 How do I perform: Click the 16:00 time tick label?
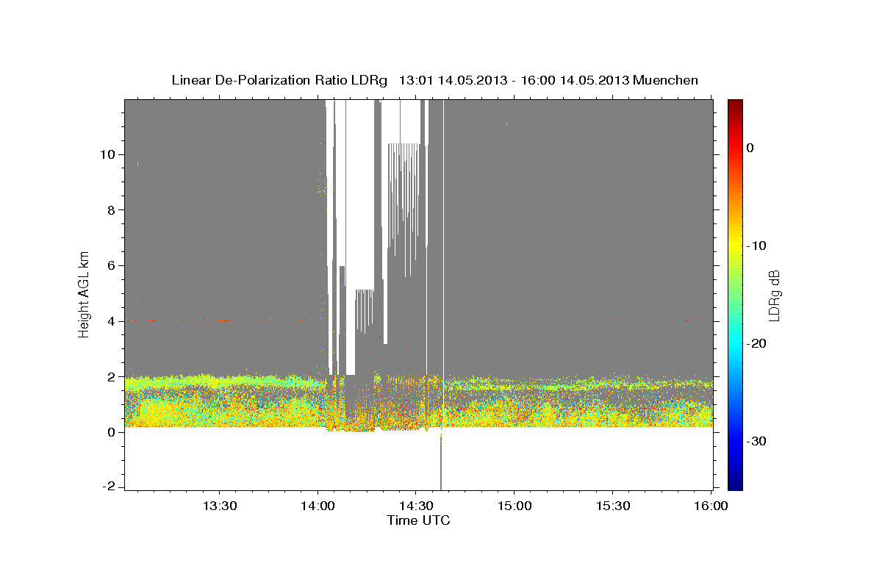point(711,506)
